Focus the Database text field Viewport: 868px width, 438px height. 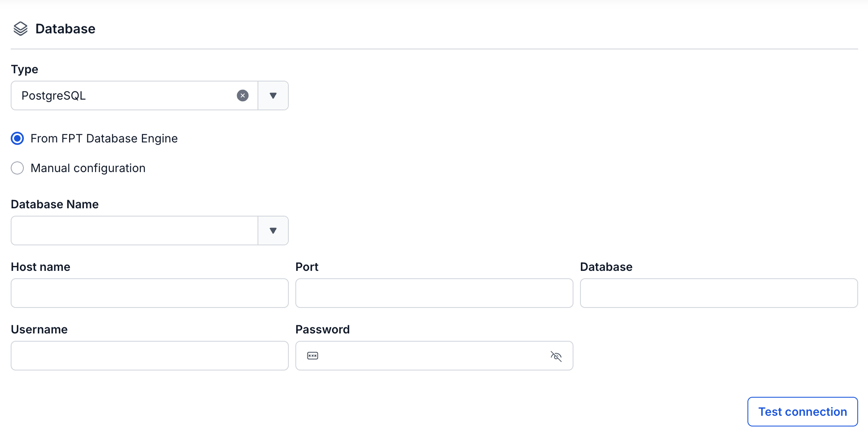click(x=719, y=293)
